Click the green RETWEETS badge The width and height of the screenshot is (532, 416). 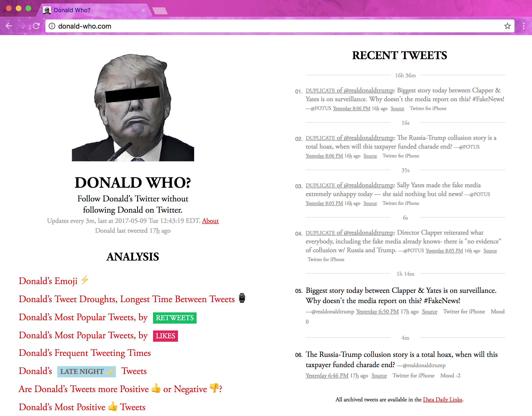tap(174, 318)
